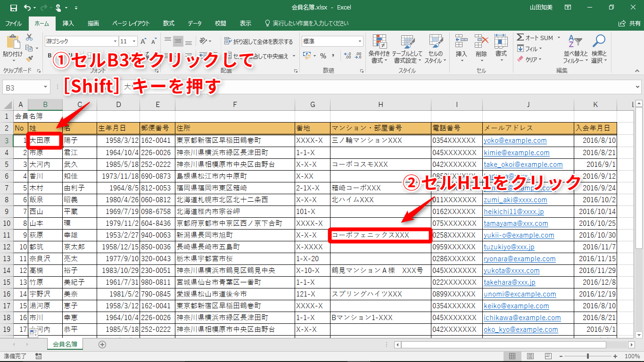Open the ファイル tab
The height and width of the screenshot is (362, 644).
(x=13, y=24)
